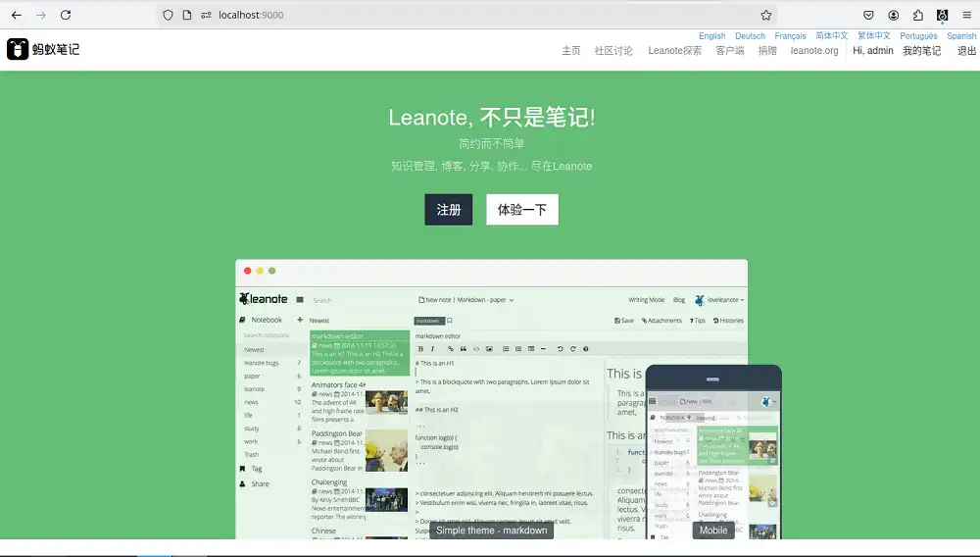Open the Firefox hamburger application menu
The image size is (980, 557).
tap(966, 16)
